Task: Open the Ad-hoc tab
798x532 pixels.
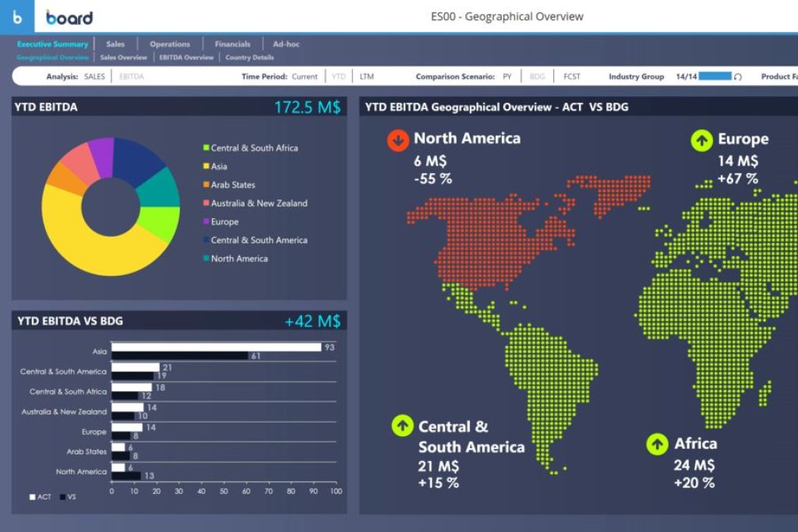Action: click(286, 44)
